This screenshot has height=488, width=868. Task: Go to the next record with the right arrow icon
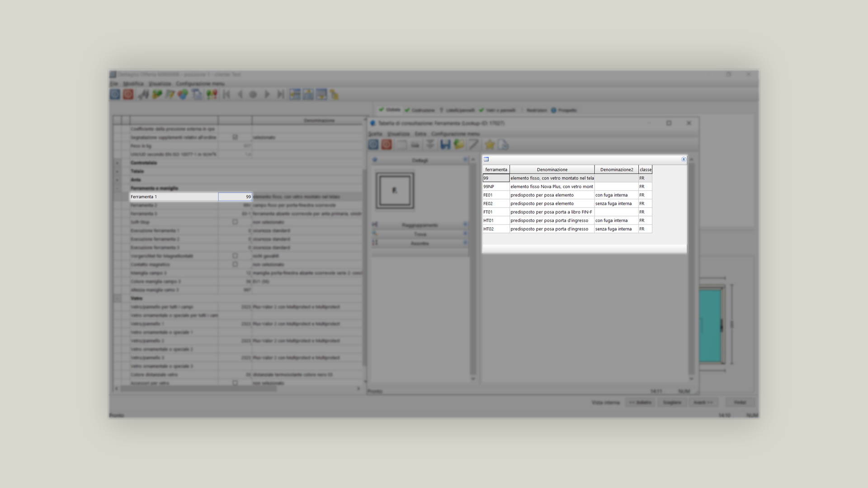point(267,94)
